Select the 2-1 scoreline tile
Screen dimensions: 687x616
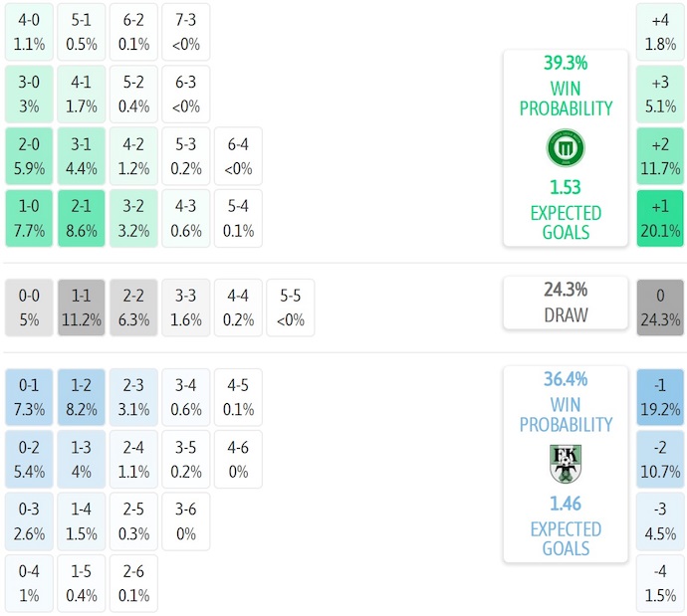tap(82, 219)
